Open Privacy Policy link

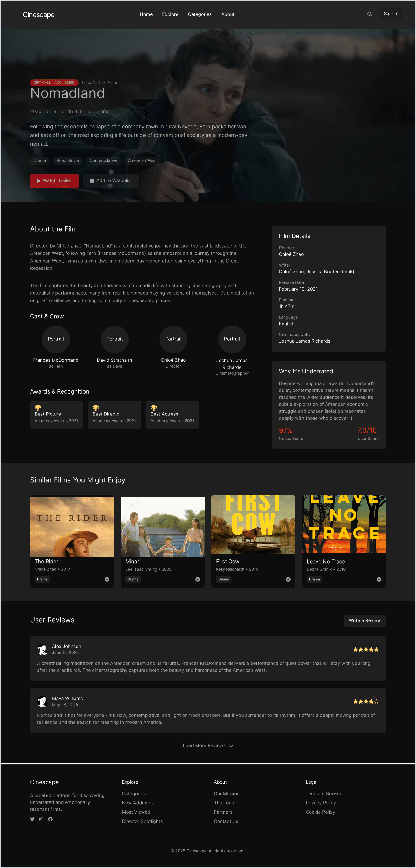coord(321,803)
